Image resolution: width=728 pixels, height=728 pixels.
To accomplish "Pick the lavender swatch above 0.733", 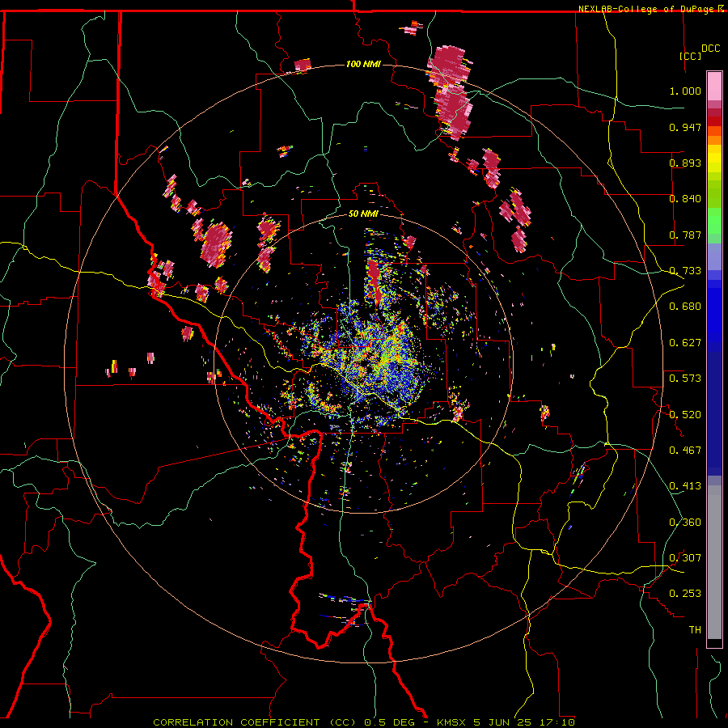I will coord(714,256).
